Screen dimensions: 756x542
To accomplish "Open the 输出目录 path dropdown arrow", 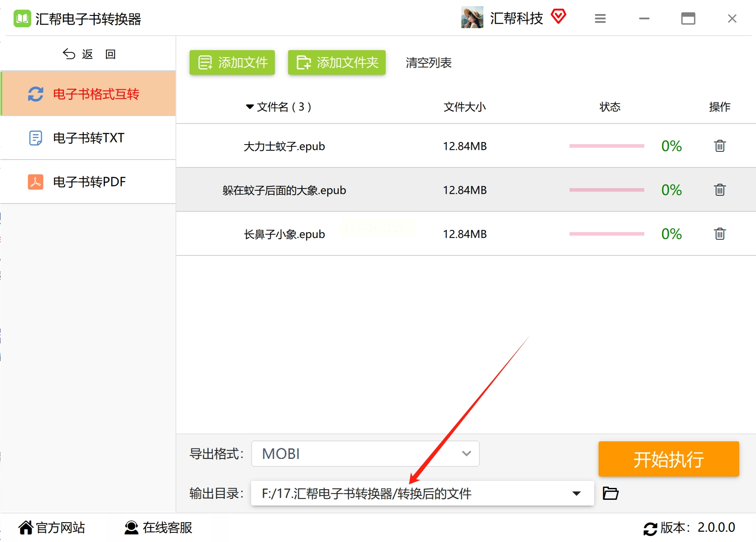I will click(x=577, y=493).
